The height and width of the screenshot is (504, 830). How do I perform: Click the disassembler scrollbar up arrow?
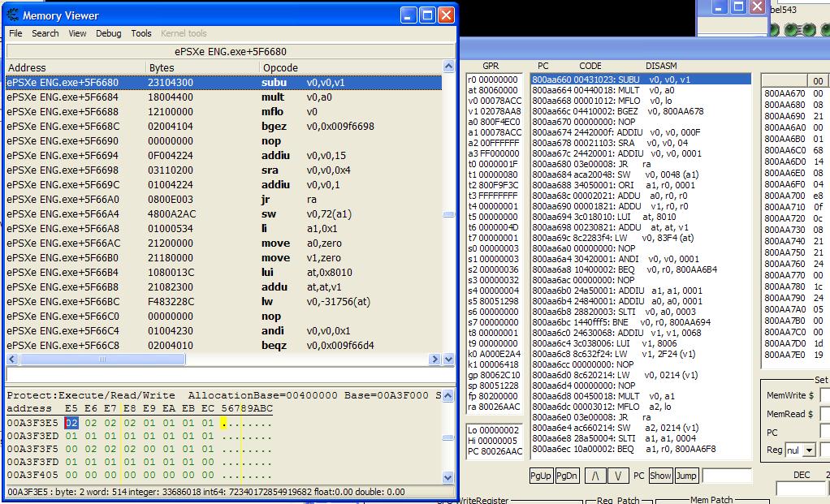pos(448,67)
